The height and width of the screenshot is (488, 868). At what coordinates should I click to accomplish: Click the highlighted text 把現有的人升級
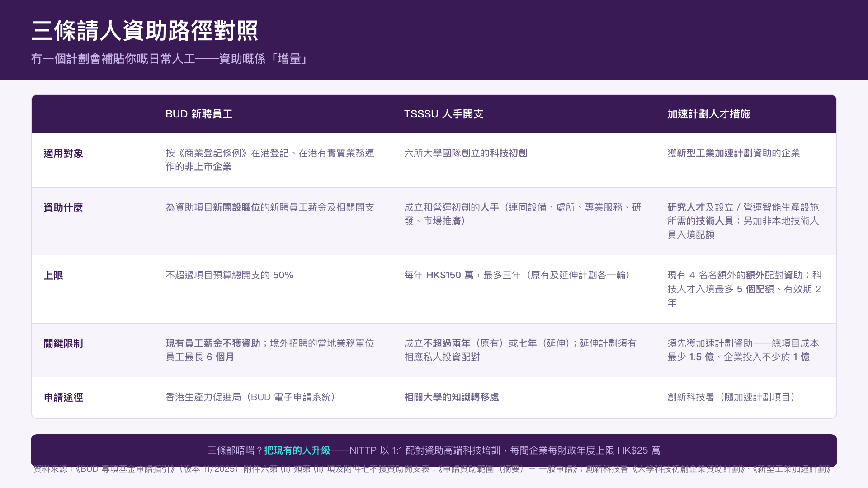(297, 450)
